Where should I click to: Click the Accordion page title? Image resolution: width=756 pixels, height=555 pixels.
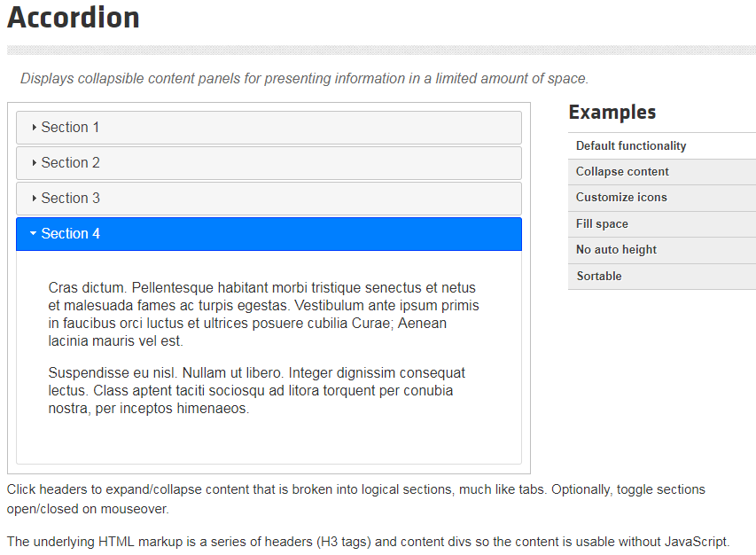click(74, 18)
